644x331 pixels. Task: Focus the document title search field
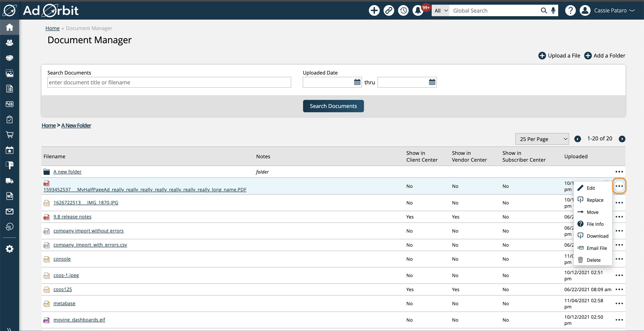coord(169,82)
